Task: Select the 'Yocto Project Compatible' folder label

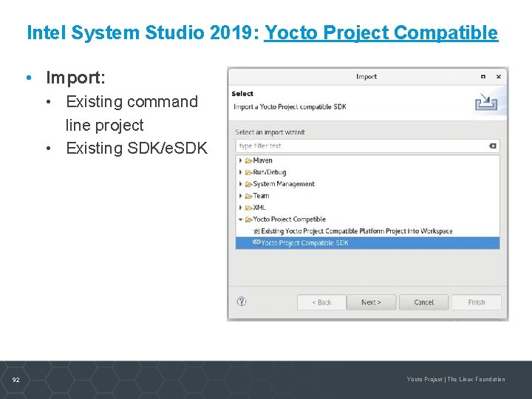Action: [x=289, y=219]
